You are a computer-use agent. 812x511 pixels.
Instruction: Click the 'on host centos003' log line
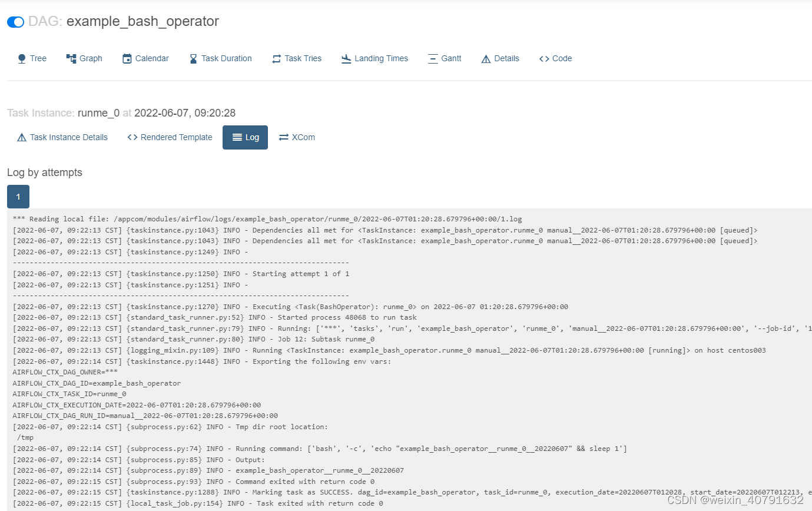389,350
